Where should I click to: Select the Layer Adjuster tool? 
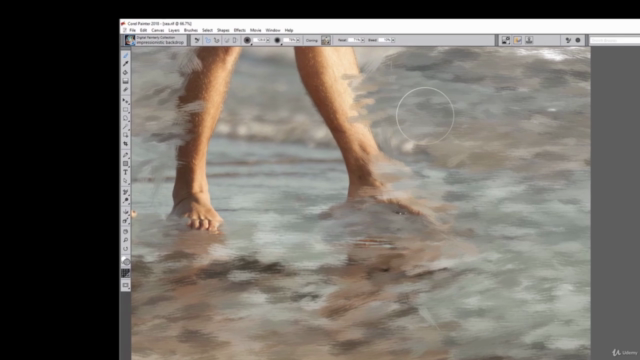click(125, 100)
